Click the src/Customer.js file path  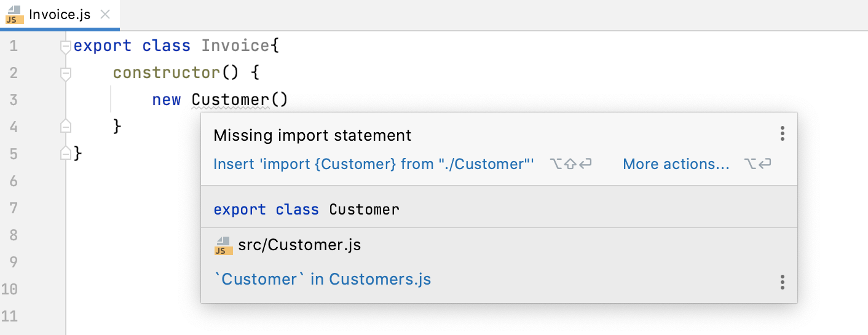[299, 245]
